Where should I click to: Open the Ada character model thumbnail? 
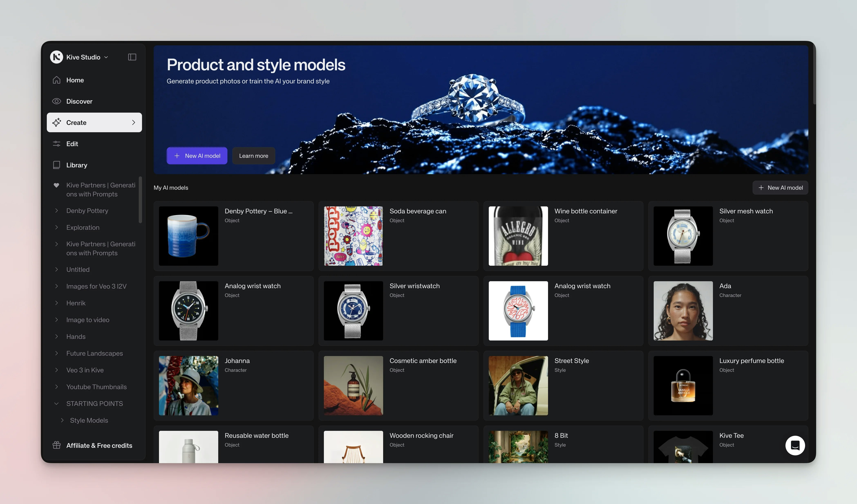pos(683,310)
